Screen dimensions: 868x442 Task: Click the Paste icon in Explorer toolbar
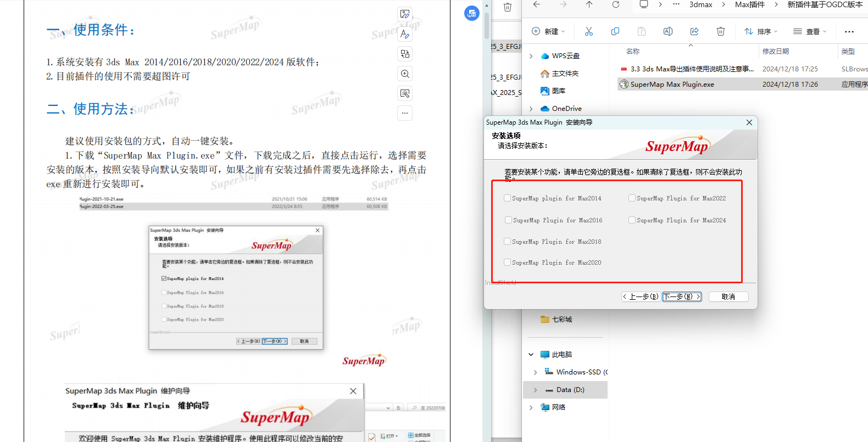point(642,31)
